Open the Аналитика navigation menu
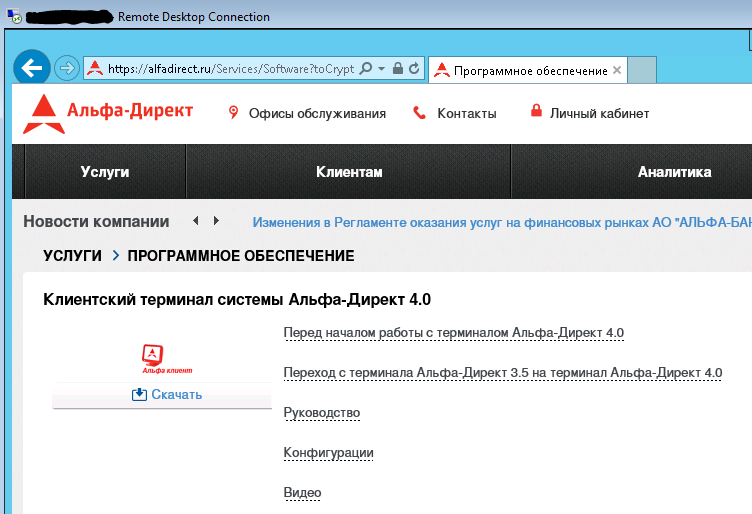Viewport: 752px width, 514px height. coord(674,172)
